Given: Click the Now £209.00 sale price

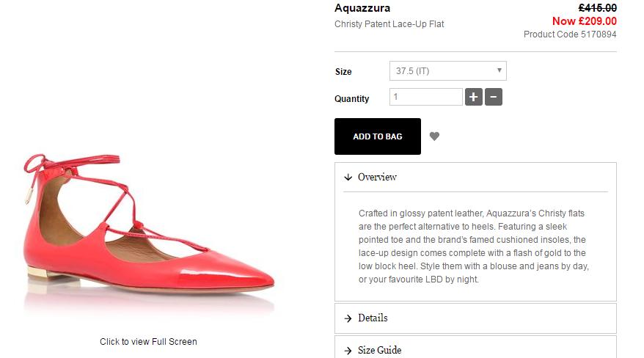Looking at the screenshot, I should click(x=584, y=21).
